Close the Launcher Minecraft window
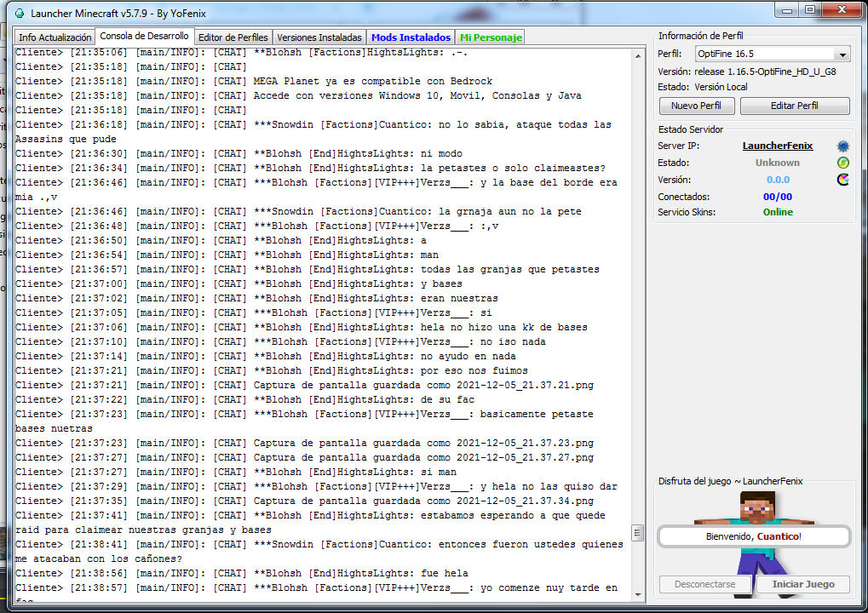 pos(840,10)
